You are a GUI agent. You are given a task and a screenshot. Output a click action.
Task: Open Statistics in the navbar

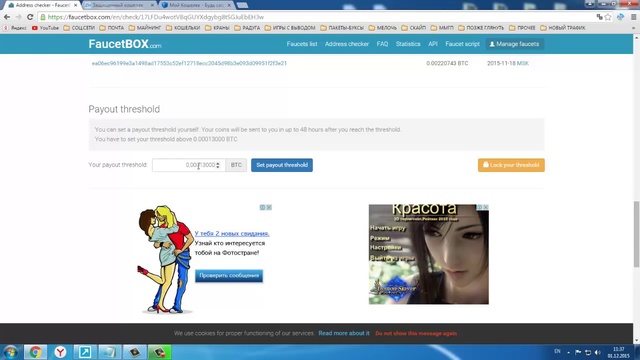coord(408,44)
